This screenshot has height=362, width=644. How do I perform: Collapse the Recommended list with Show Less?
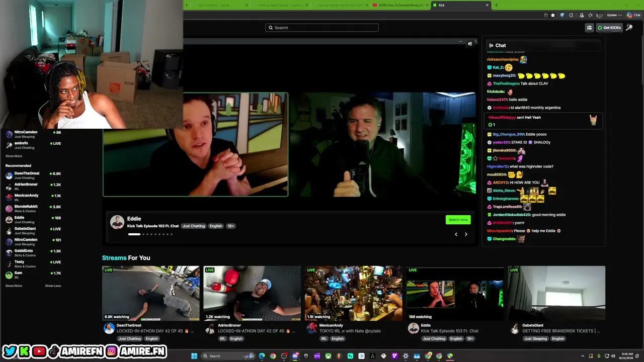pyautogui.click(x=53, y=286)
